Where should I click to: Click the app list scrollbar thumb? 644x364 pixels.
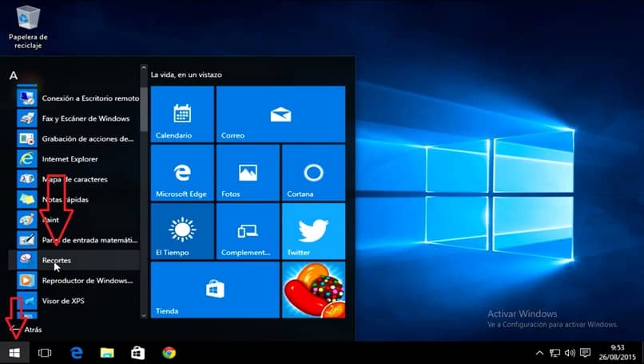(x=144, y=109)
